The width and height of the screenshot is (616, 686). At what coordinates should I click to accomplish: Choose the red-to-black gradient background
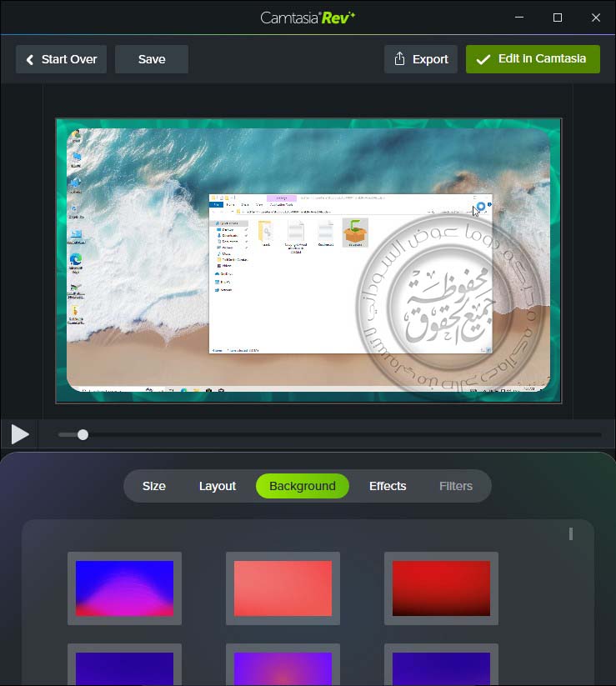[x=441, y=588]
